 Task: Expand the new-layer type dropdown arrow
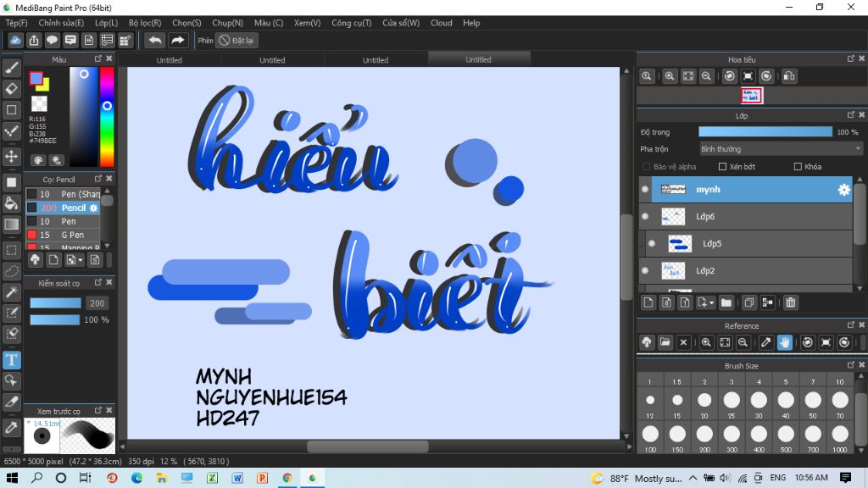tap(711, 302)
